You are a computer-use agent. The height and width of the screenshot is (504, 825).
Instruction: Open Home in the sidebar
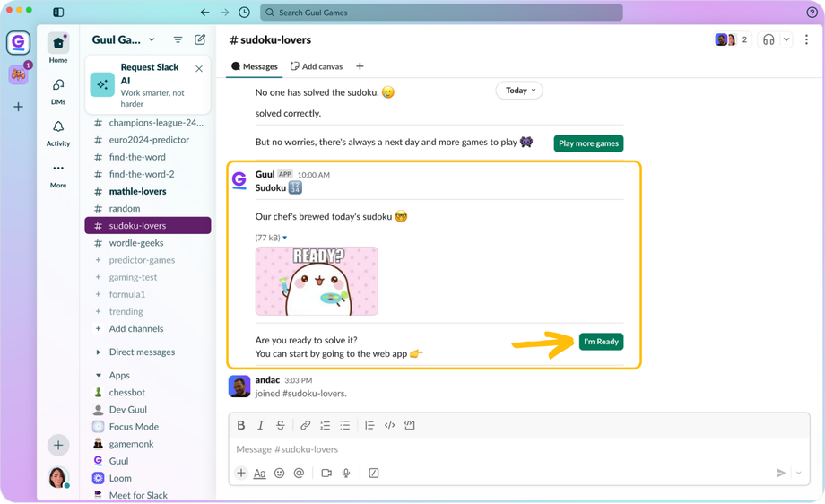pos(58,48)
